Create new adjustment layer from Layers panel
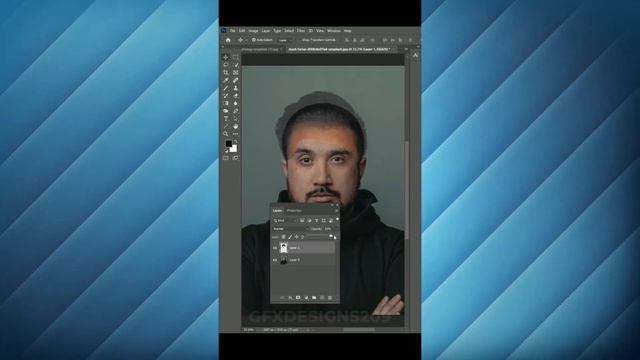Viewport: 640px width, 360px height. point(306,298)
